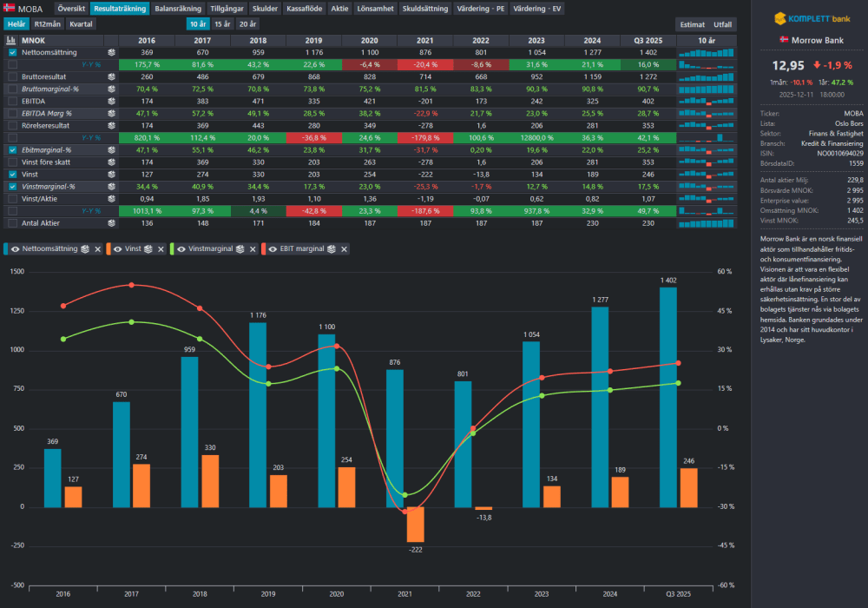Click the coin stack icon in Ebitmarginal-% row

pos(111,150)
